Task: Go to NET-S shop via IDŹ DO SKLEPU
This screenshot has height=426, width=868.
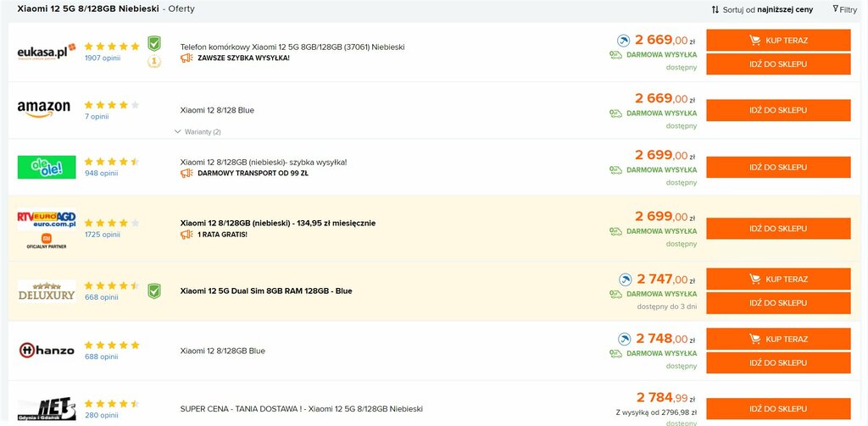Action: (778, 409)
